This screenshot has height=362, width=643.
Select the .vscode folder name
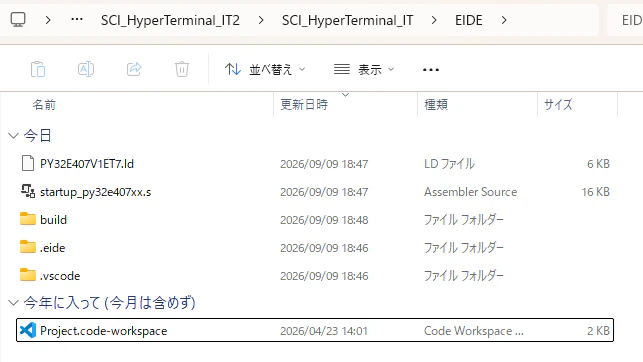click(x=60, y=276)
